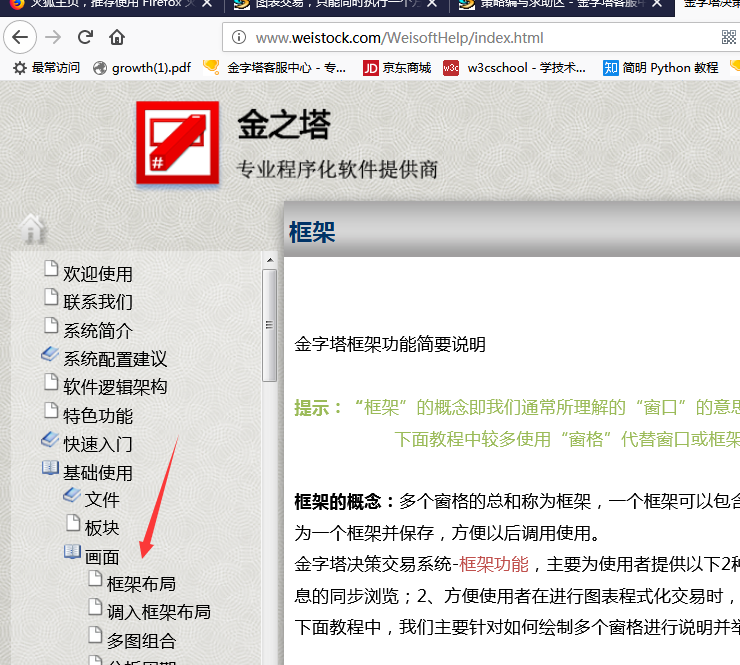
Task: Open the growth(1).pdf bookmark
Action: tap(142, 68)
